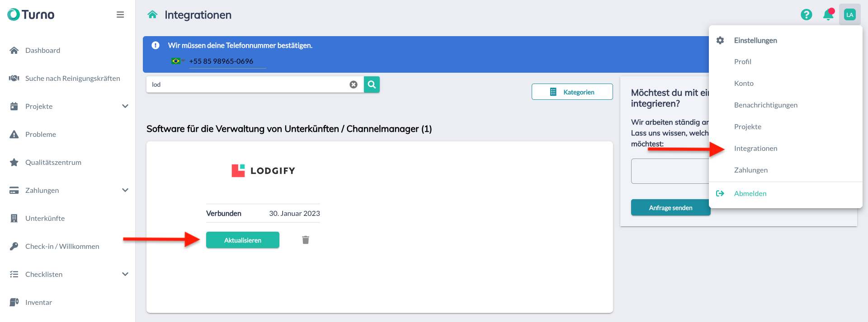868x322 pixels.
Task: Click the info icon in blue banner
Action: 156,45
